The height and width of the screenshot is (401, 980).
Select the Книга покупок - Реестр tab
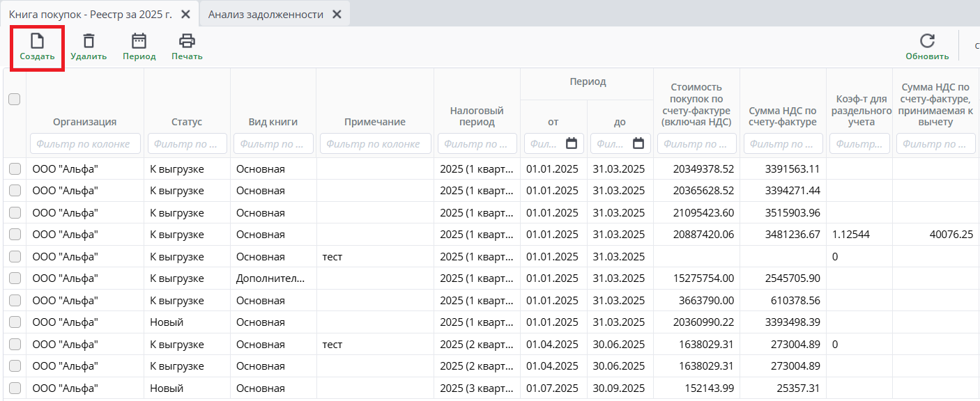[91, 15]
